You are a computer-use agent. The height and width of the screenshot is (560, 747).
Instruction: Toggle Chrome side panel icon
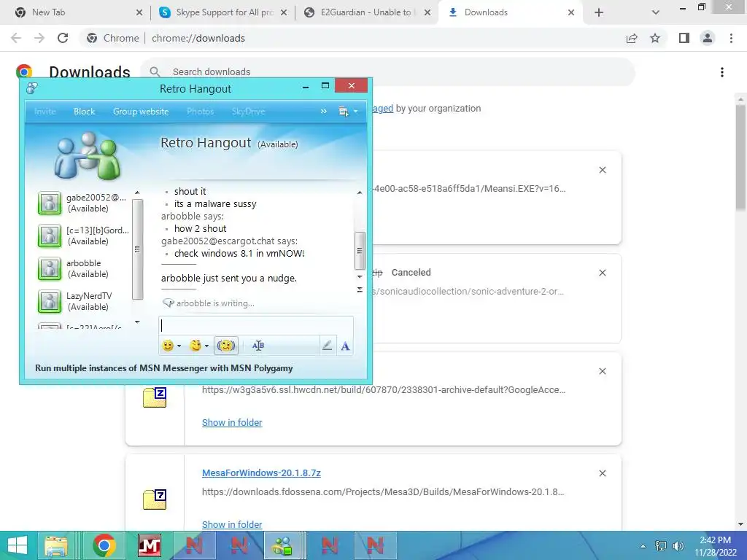pos(684,38)
